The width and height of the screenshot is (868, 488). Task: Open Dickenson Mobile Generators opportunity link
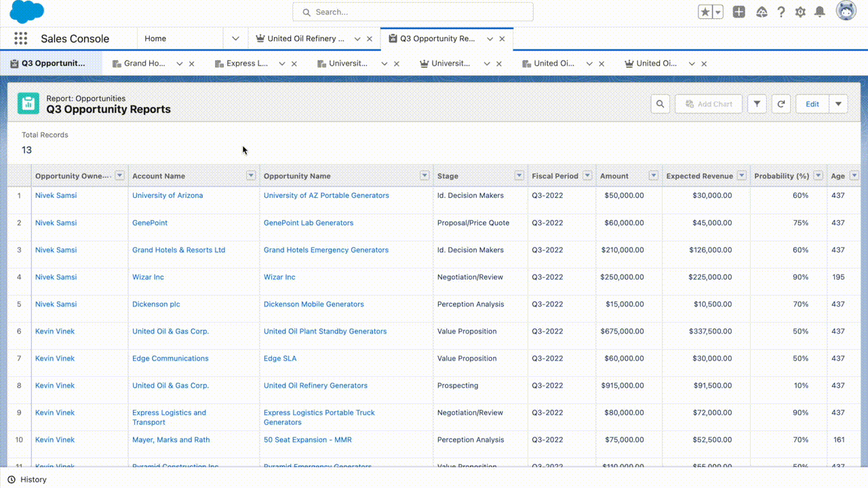[x=314, y=304]
